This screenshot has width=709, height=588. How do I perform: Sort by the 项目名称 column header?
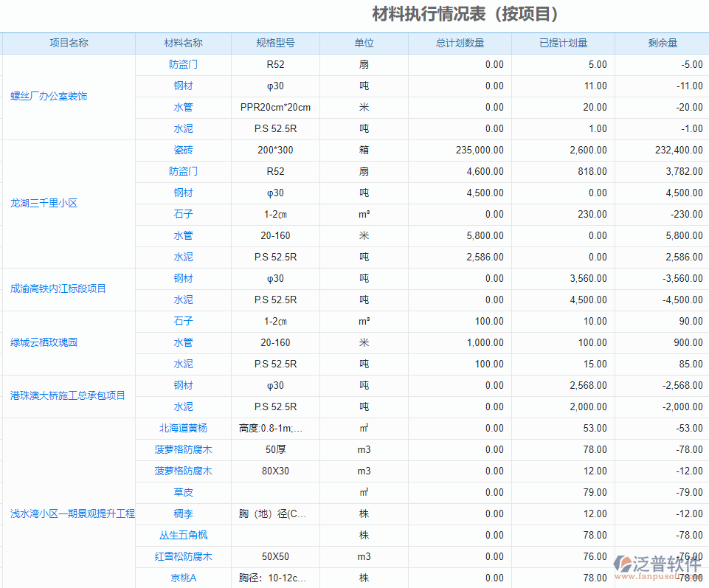click(x=68, y=44)
